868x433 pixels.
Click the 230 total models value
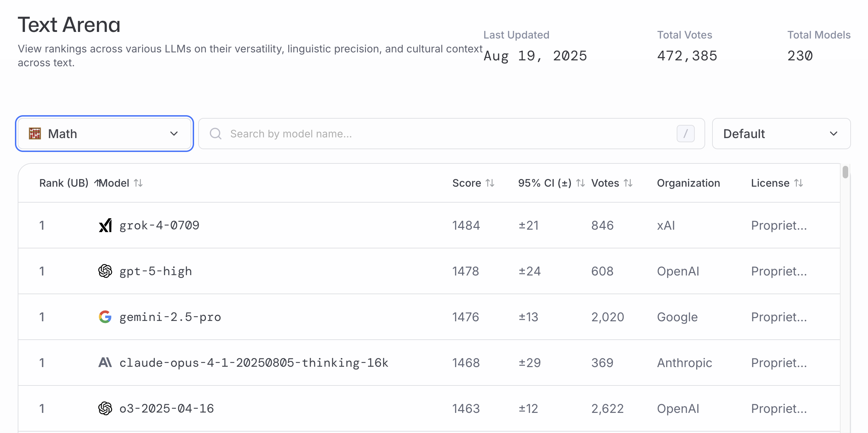(800, 56)
